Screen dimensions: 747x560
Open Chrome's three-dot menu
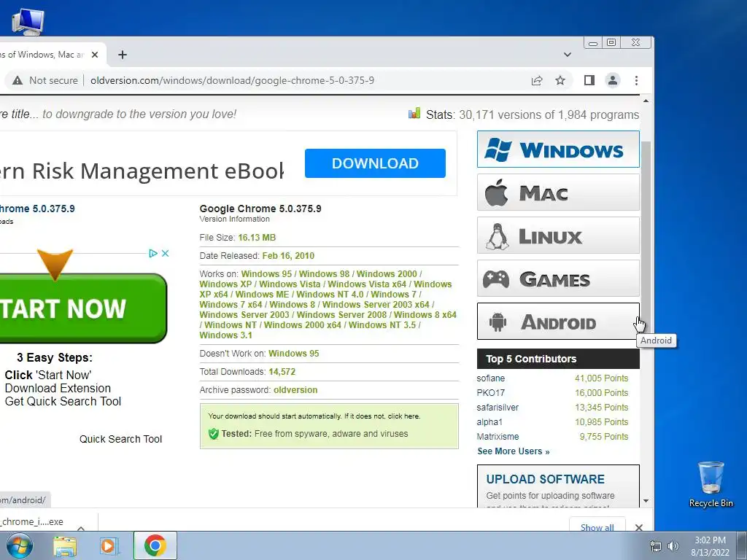tap(636, 80)
